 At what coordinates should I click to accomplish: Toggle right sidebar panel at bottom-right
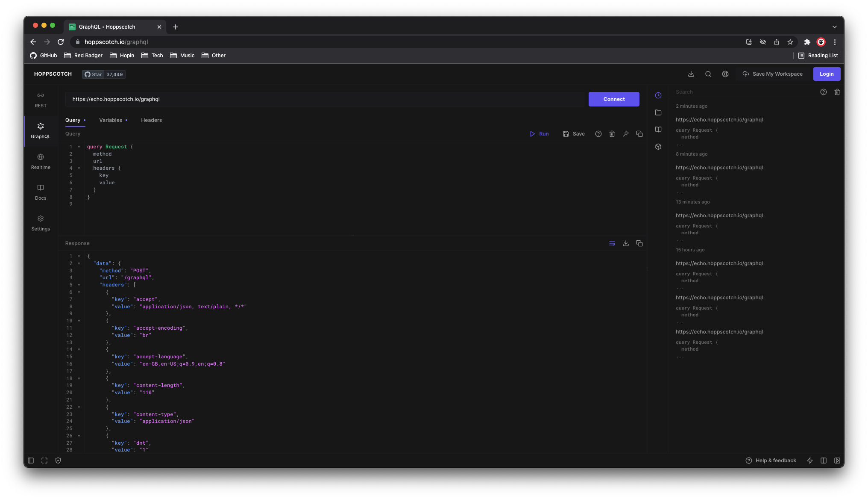[x=837, y=461]
